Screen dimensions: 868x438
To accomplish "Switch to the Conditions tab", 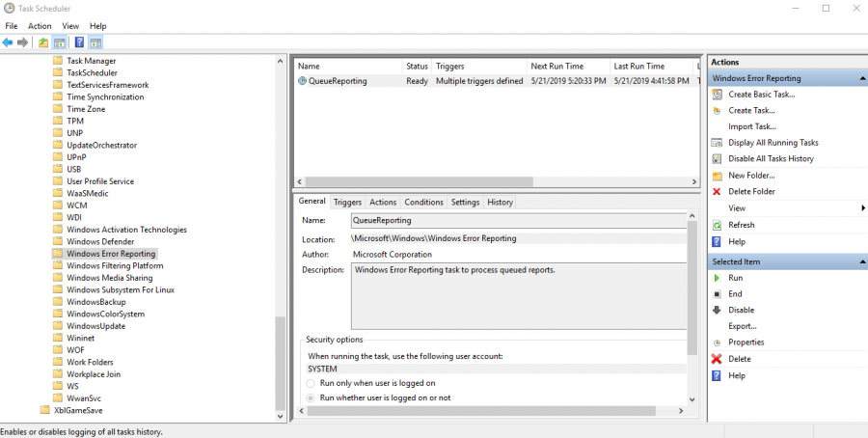I will [423, 202].
